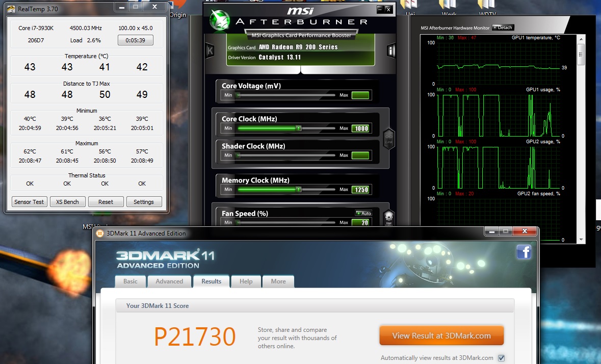Viewport: 601px width, 364px height.
Task: Switch to the Advanced tab in 3DMark
Action: coord(169,281)
